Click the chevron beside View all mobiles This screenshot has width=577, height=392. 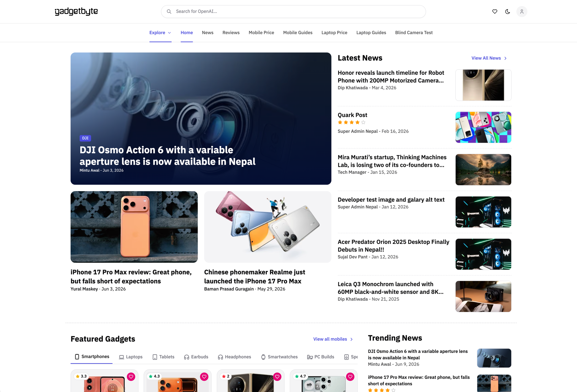tap(351, 339)
